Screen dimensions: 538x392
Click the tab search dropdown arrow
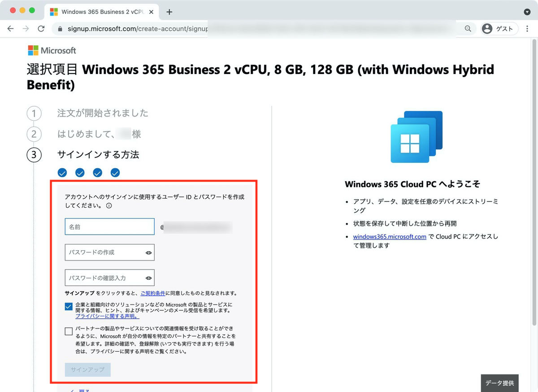tap(527, 12)
